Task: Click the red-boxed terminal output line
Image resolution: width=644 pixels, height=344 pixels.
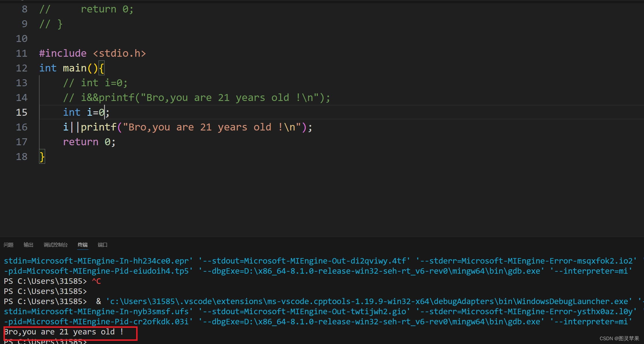Action: (x=64, y=332)
